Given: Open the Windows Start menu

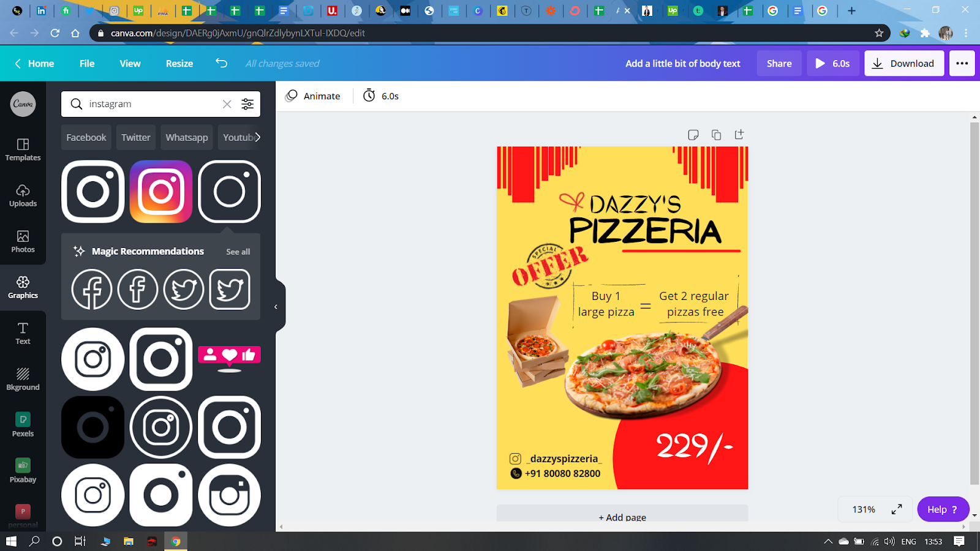Looking at the screenshot, I should click(x=11, y=541).
